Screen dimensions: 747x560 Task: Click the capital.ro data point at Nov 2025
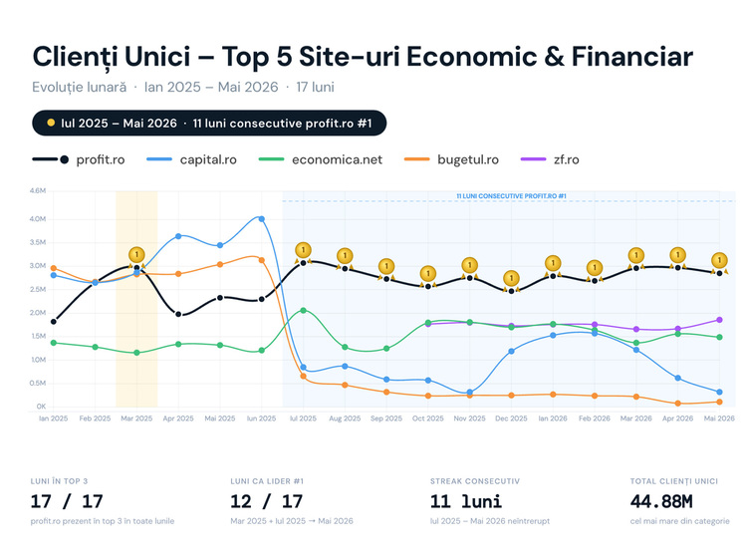(470, 393)
